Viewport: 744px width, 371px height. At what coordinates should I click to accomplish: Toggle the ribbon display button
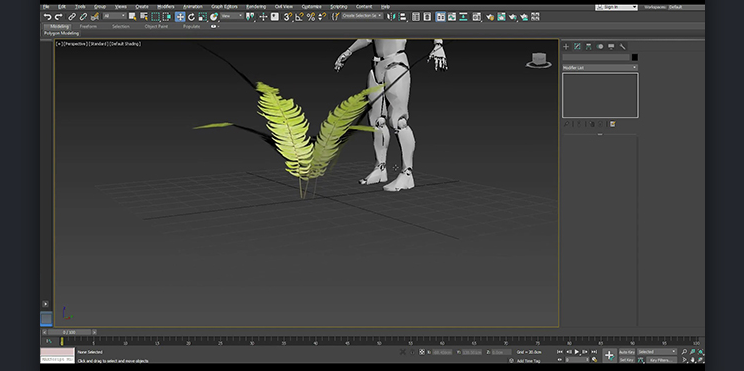point(440,17)
